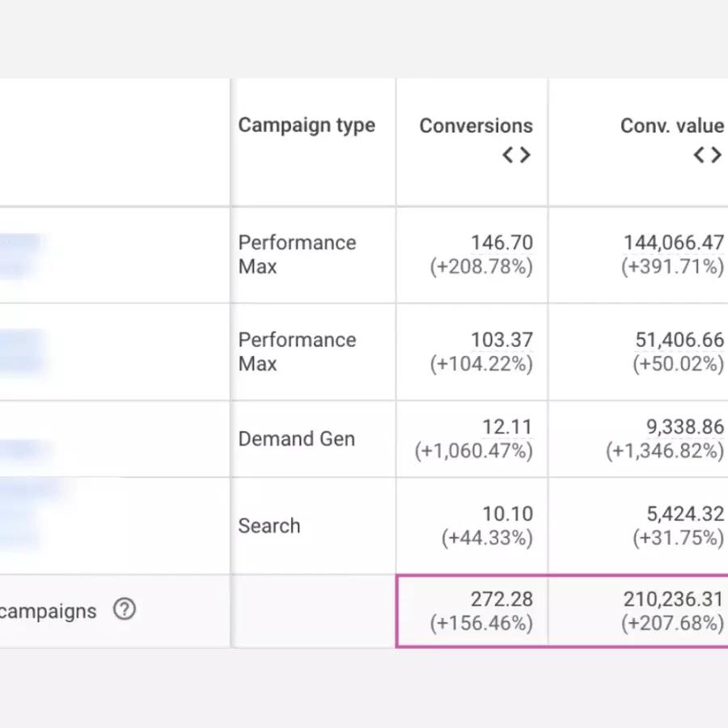Sort by the Campaign type column header

tap(307, 125)
